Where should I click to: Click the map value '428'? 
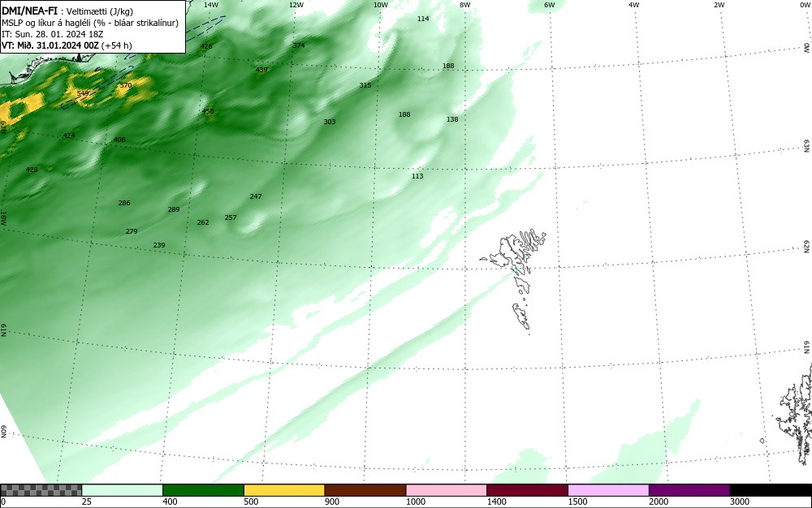32,170
